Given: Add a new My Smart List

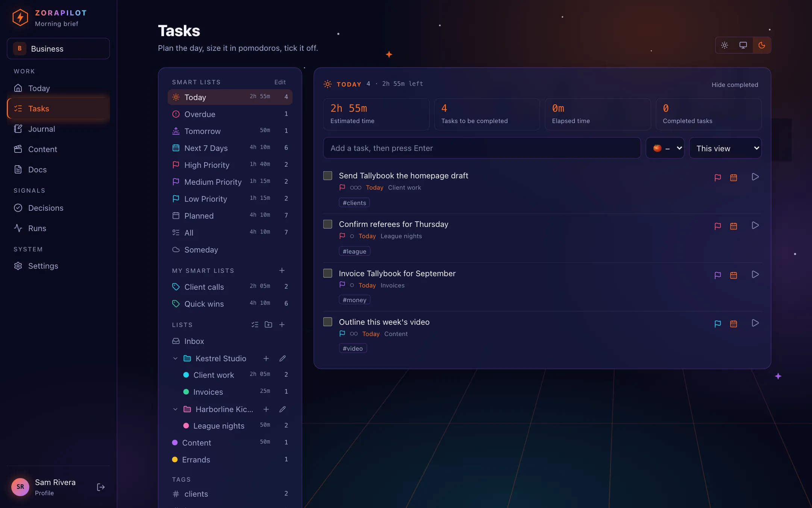Looking at the screenshot, I should 282,271.
